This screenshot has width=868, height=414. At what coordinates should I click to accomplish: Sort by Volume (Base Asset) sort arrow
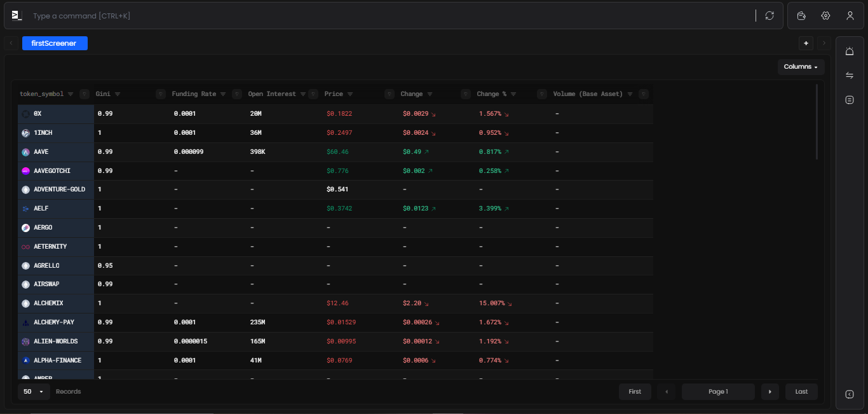(x=630, y=94)
